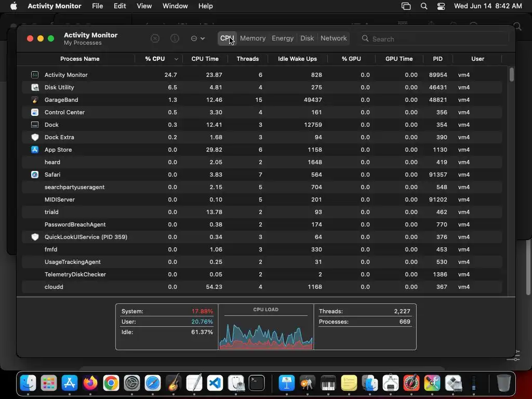Open Control Center toggles icon in menu bar
Image resolution: width=532 pixels, height=399 pixels.
[x=441, y=6]
